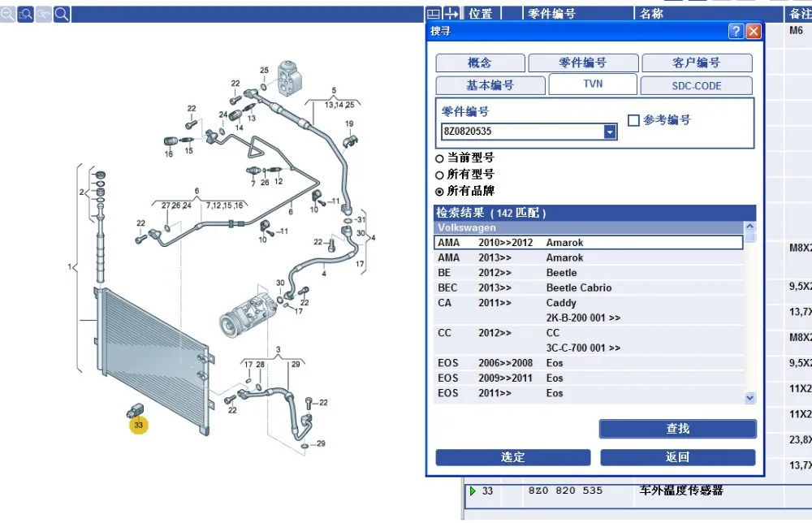Click the results list scroll up arrow
812x523 pixels.
(749, 227)
